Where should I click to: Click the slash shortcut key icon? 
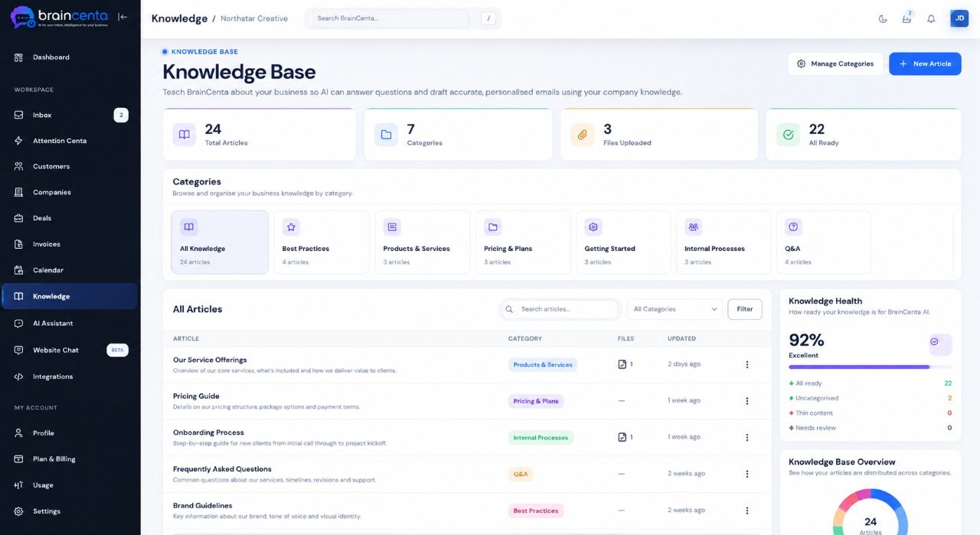click(x=488, y=18)
